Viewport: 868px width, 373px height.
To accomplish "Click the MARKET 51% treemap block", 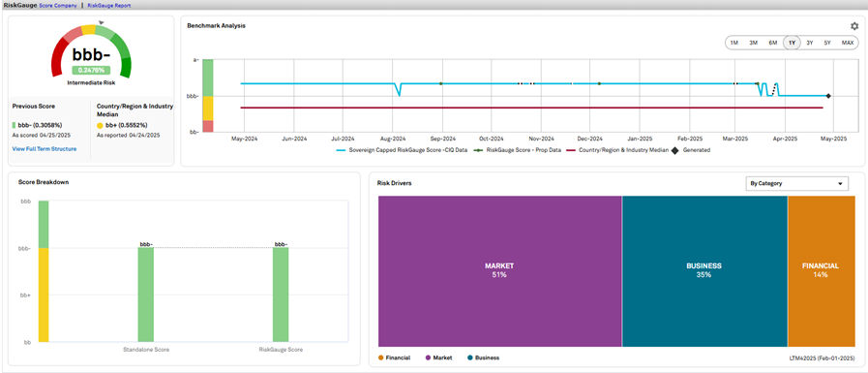I will pyautogui.click(x=500, y=271).
